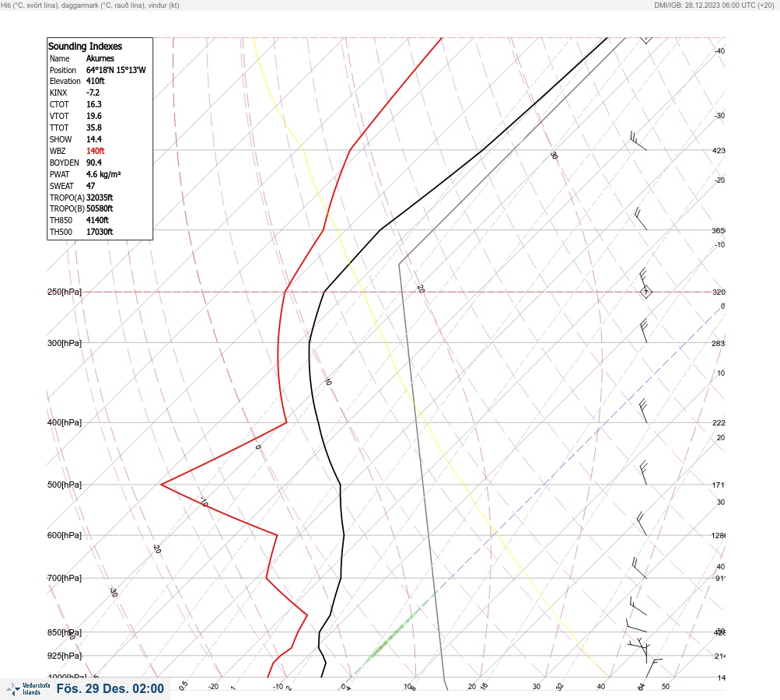Screen dimensions: 780x700
Task: Click the 'BOYDEN' index label
Action: coord(65,163)
